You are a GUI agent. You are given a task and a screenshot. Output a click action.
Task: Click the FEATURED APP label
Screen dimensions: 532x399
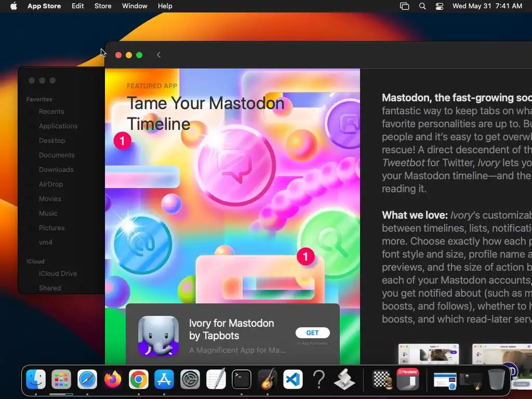tap(152, 86)
